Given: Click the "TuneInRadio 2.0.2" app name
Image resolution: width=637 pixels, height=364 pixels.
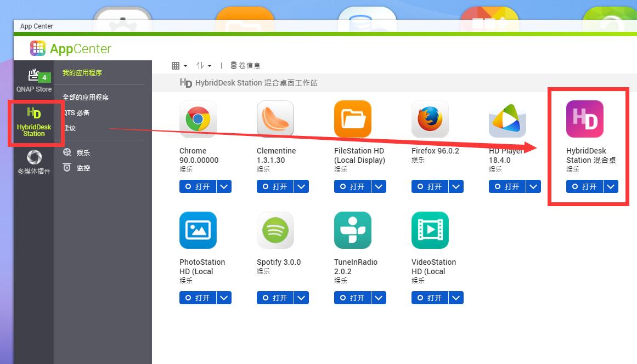Looking at the screenshot, I should point(356,266).
